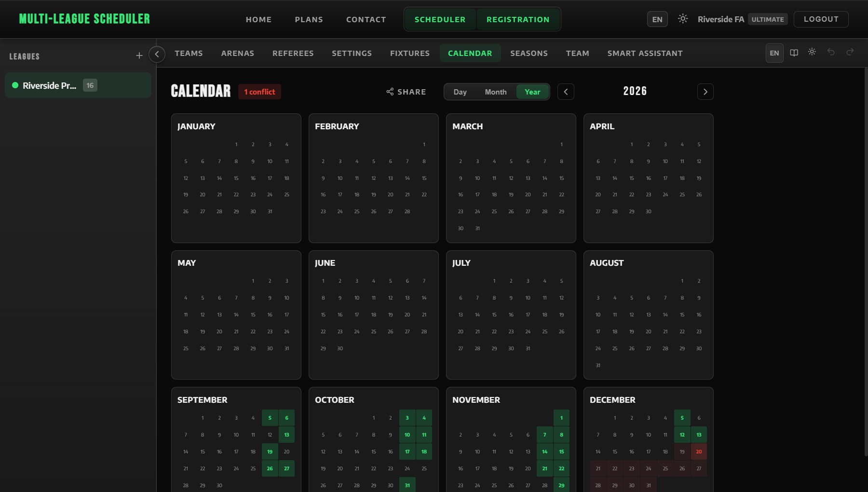The height and width of the screenshot is (492, 868).
Task: Click the plus icon to add league
Action: (x=139, y=56)
